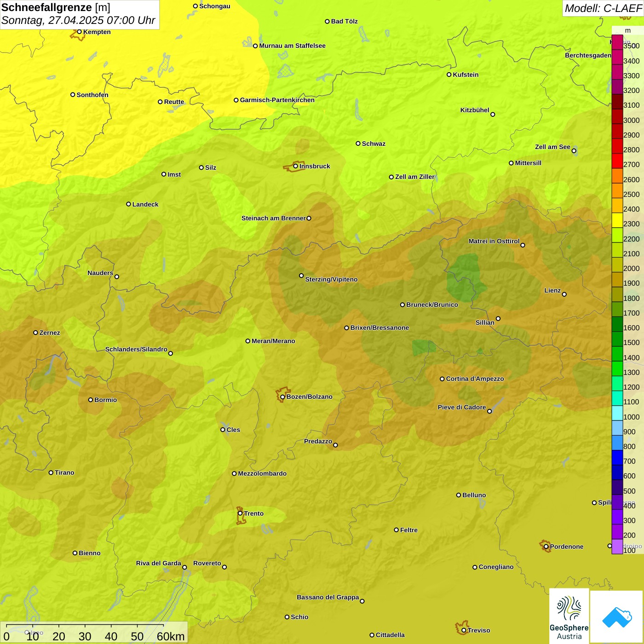This screenshot has width=644, height=644.
Task: Click the Schlanders/Silandro label
Action: (136, 349)
